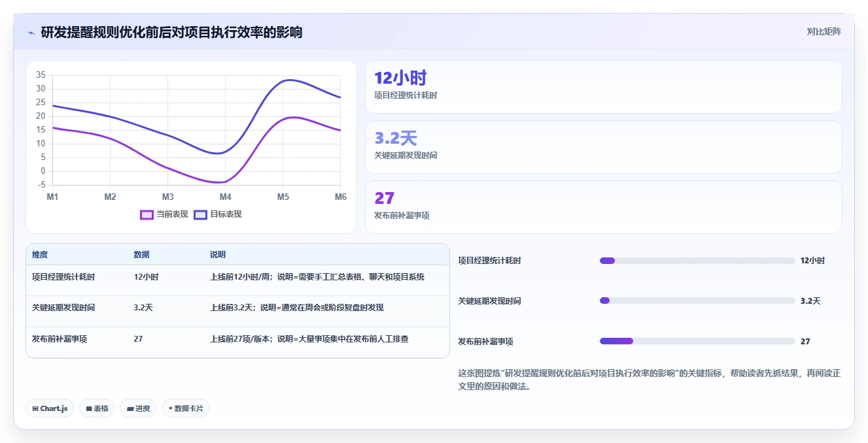Viewport: 868px width, 443px height.
Task: Click the M4 axis label on chart
Action: pos(225,197)
